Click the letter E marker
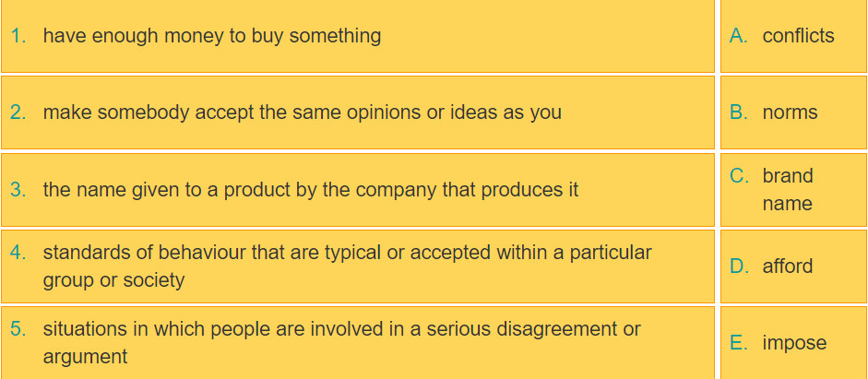Image resolution: width=868 pixels, height=379 pixels. coord(739,342)
